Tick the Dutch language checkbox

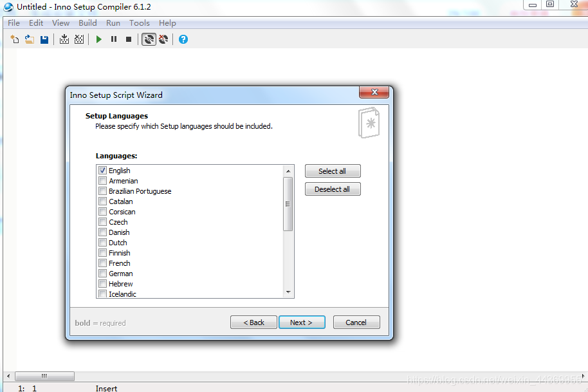(x=103, y=242)
